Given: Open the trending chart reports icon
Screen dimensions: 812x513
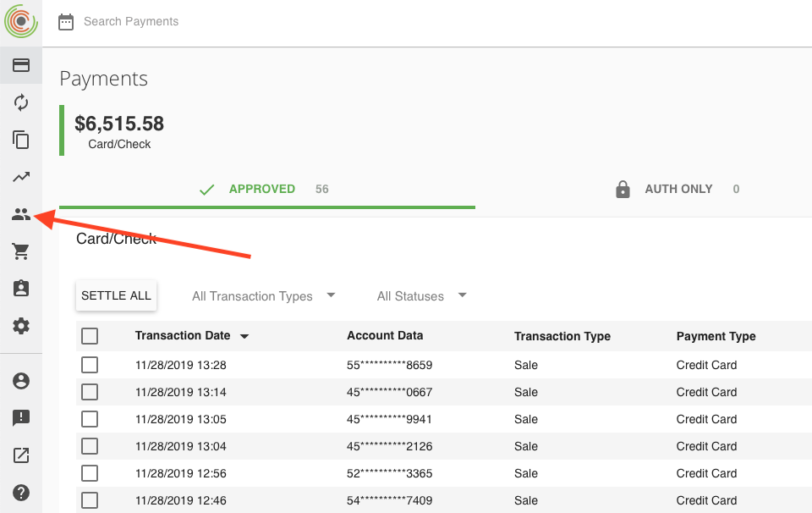Looking at the screenshot, I should coord(21,177).
